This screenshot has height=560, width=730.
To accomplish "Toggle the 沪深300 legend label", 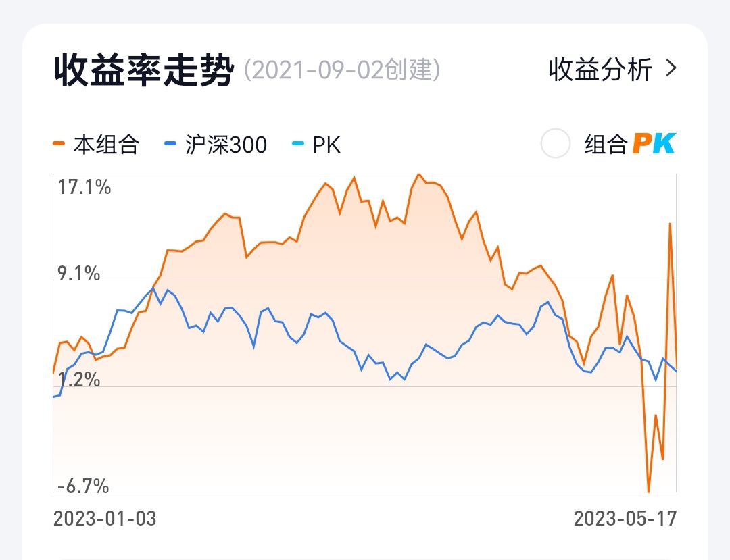I will (226, 145).
